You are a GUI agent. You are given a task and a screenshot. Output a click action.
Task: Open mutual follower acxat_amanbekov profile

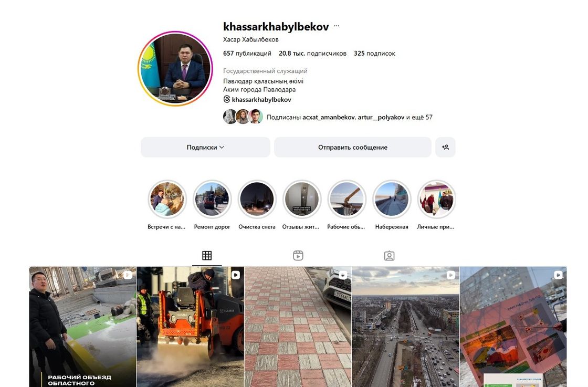[x=329, y=117]
